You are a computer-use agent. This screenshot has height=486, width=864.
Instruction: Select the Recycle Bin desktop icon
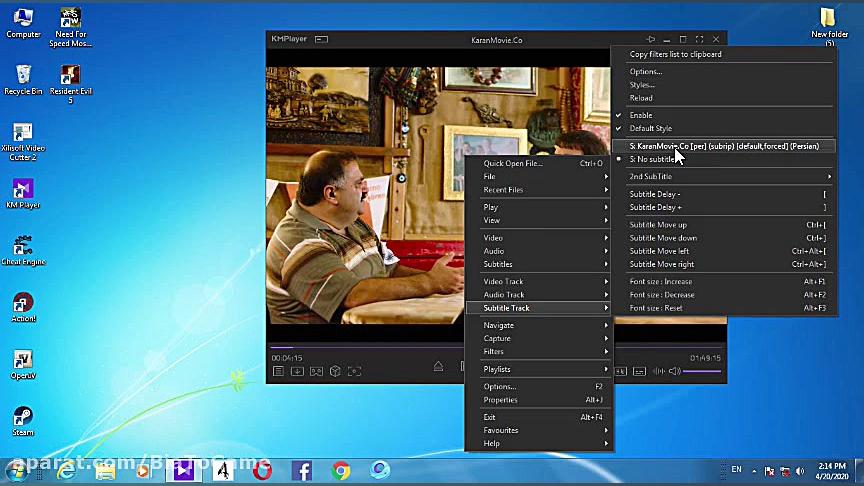[23, 80]
